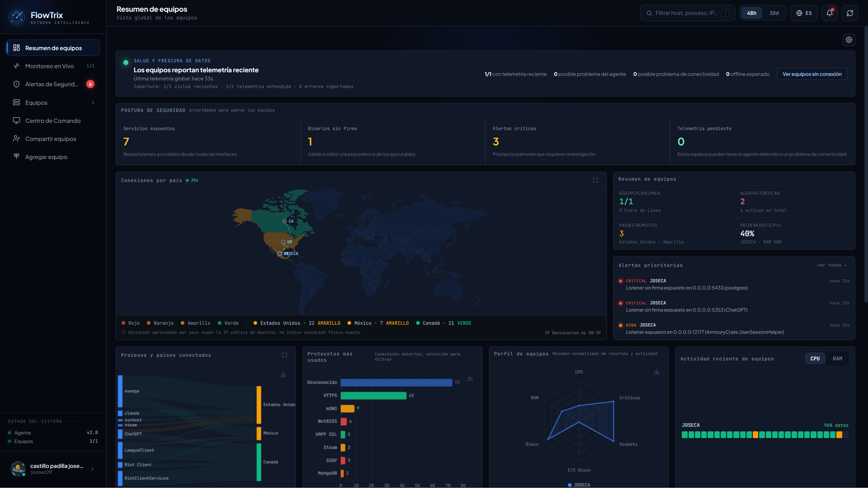Click the Desconocido protocol bar

click(x=396, y=383)
